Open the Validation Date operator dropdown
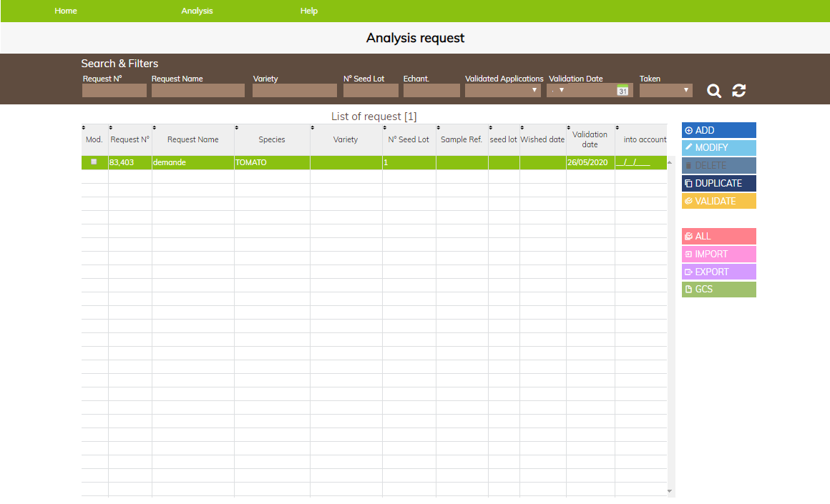This screenshot has width=830, height=504. point(557,91)
